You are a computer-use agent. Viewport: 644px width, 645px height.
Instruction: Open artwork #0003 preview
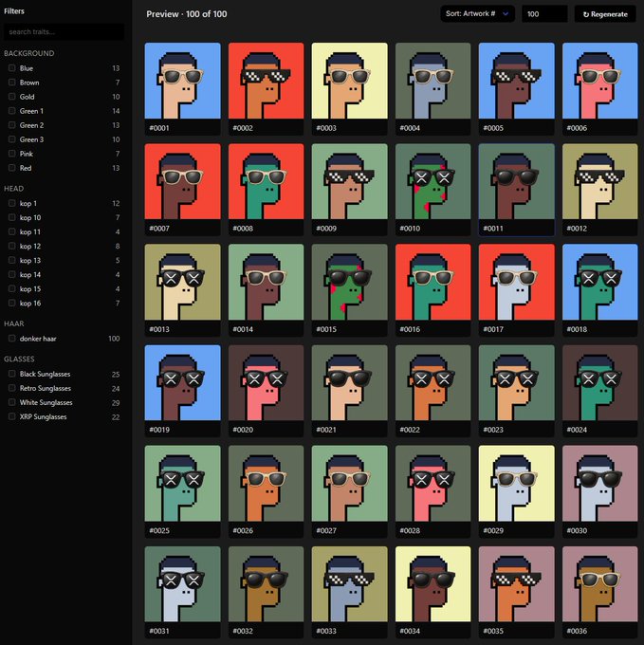(350, 81)
